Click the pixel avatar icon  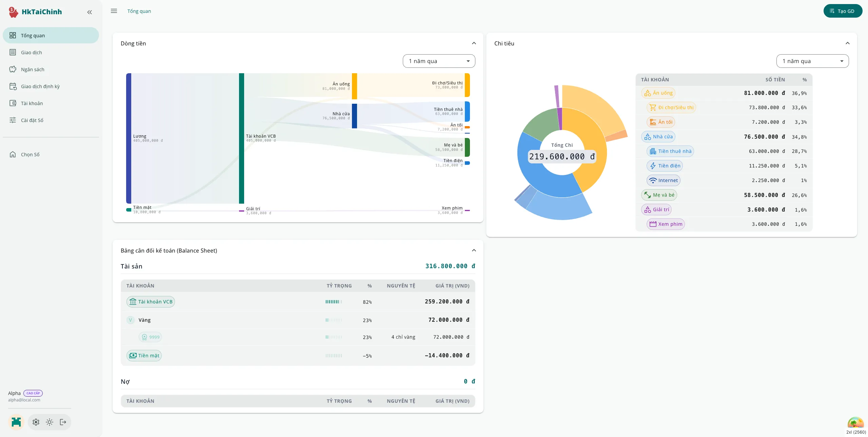coord(16,422)
